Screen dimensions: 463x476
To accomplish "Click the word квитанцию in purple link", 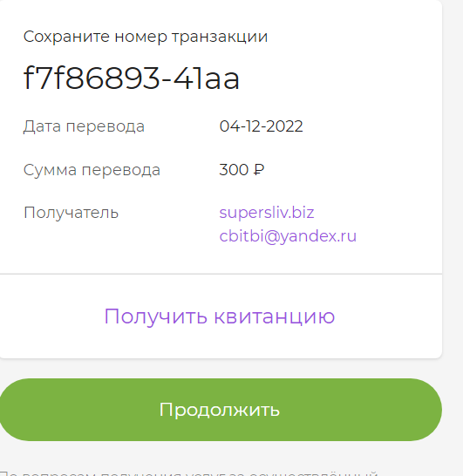I will coord(275,316).
